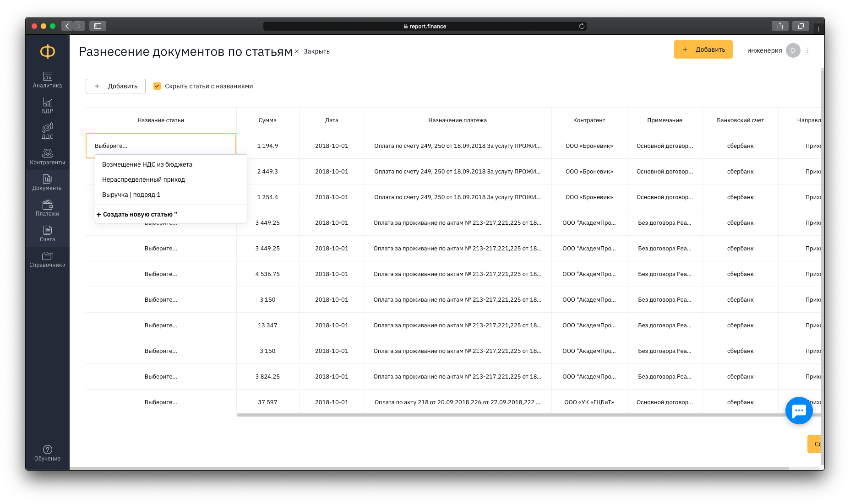
Task: Open a new browser tab
Action: coord(818,29)
